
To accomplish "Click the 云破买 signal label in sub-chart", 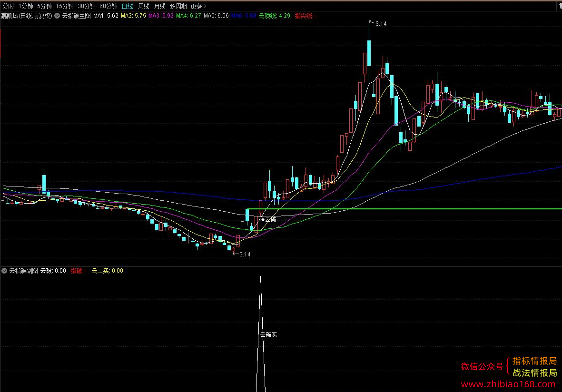I will 268,334.
